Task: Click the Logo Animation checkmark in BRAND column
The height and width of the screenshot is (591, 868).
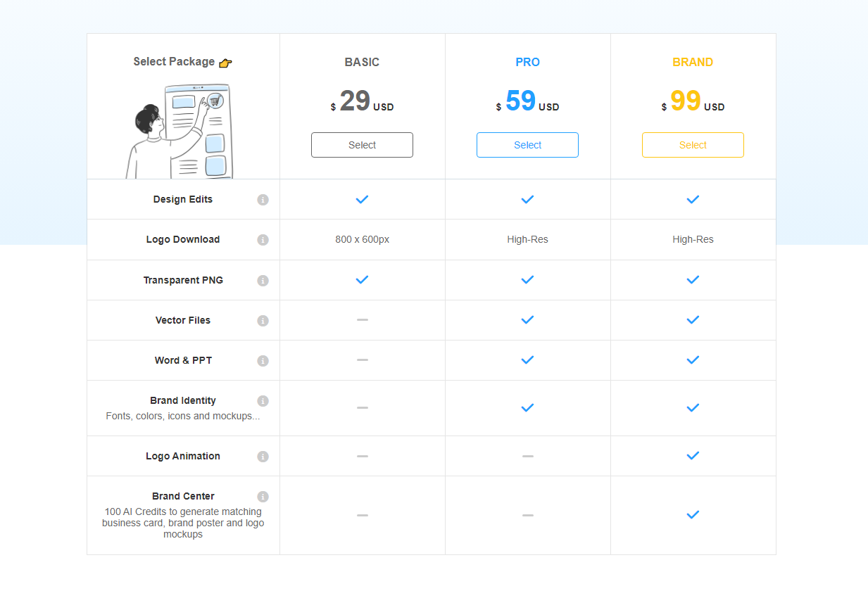Action: (x=693, y=456)
